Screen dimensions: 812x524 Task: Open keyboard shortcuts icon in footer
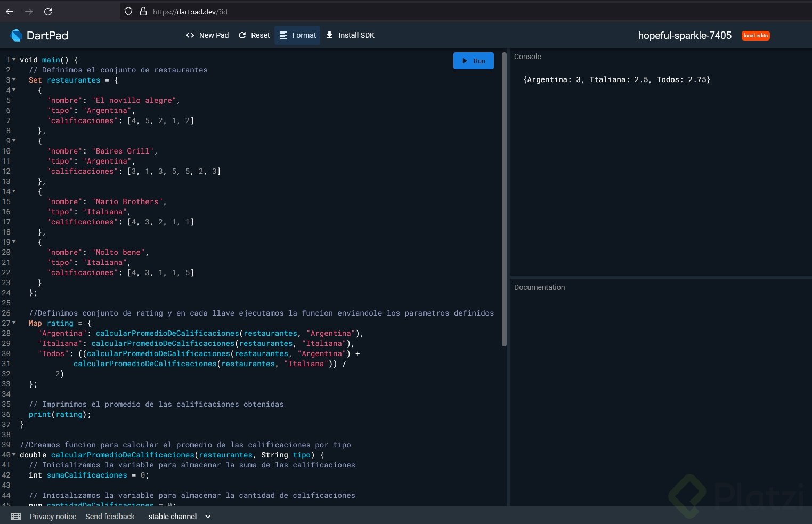(x=16, y=517)
